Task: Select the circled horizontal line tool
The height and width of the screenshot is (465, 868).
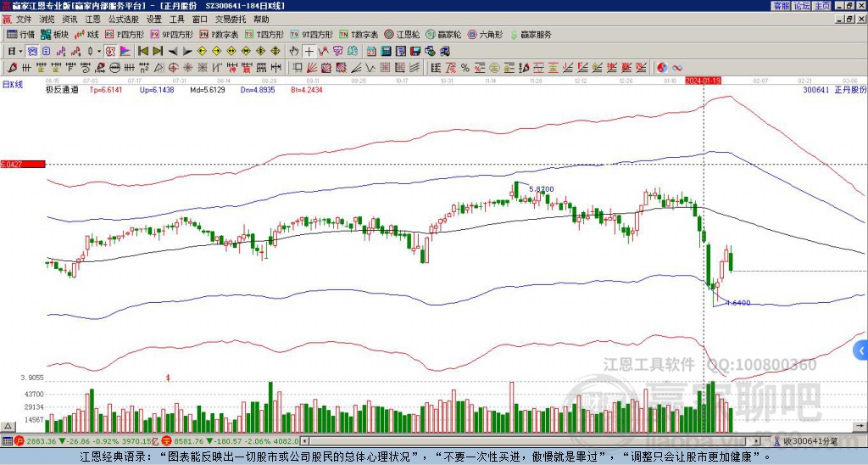Action: tap(114, 68)
